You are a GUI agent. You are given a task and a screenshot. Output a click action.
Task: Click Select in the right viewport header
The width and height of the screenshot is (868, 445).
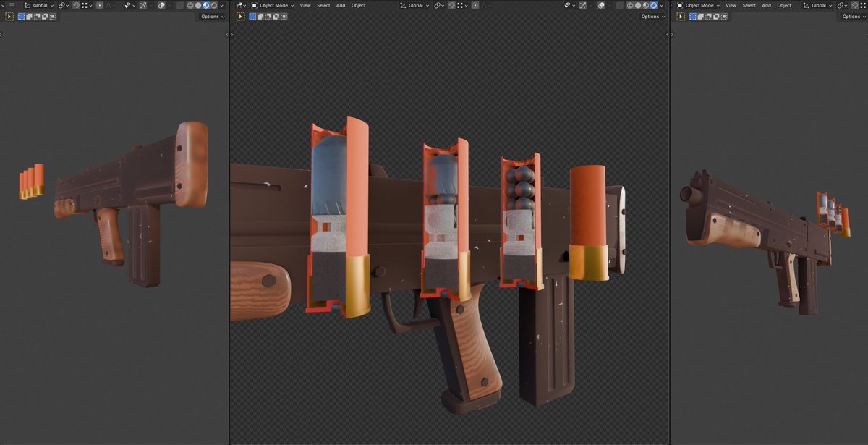pyautogui.click(x=749, y=5)
